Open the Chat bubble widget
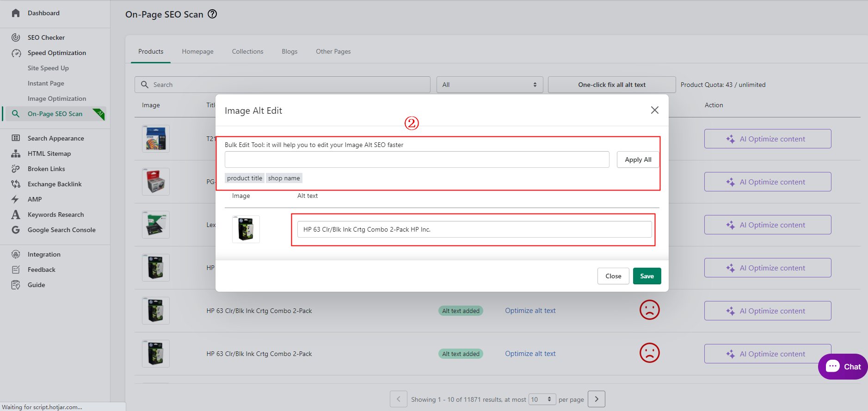The height and width of the screenshot is (411, 868). (x=843, y=367)
